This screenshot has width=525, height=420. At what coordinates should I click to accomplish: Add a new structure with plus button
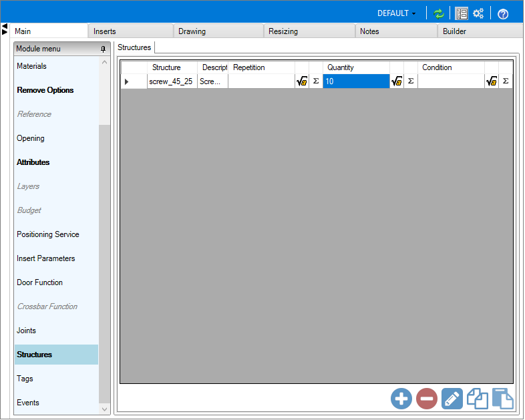click(x=401, y=399)
